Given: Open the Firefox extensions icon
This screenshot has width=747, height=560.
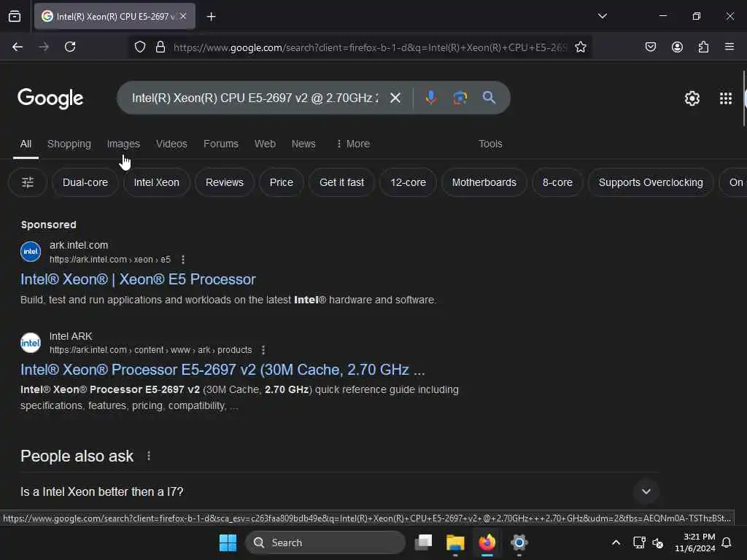Looking at the screenshot, I should tap(703, 47).
